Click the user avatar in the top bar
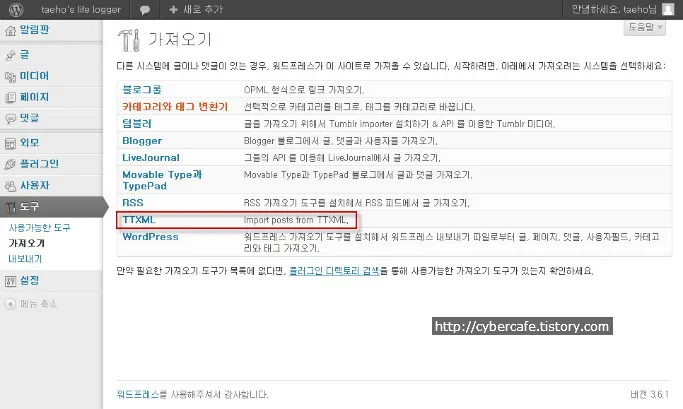 pos(668,9)
